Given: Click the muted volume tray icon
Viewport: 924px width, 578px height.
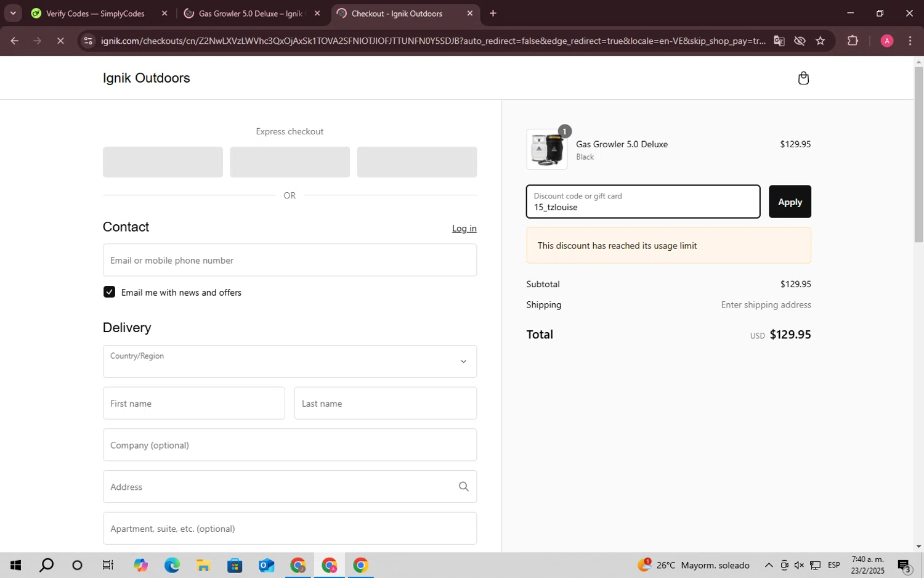Looking at the screenshot, I should point(799,565).
